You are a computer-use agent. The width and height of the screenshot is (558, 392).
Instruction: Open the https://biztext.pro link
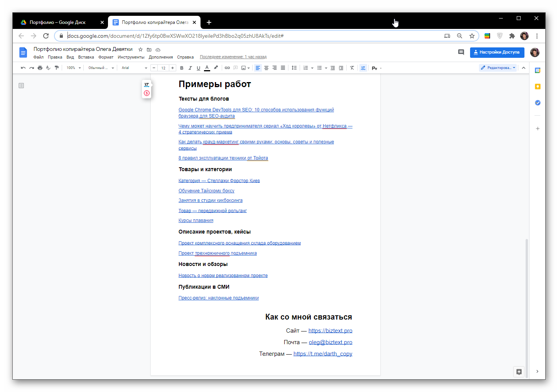tap(330, 331)
